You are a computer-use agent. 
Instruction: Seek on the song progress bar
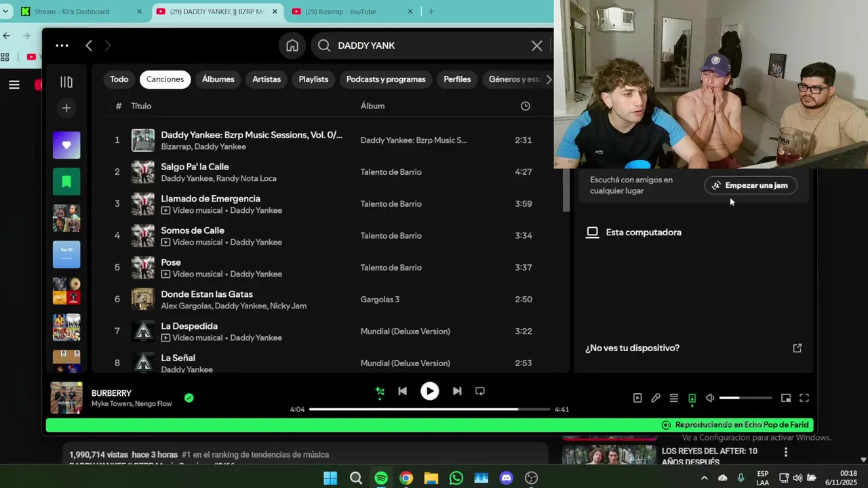(430, 409)
